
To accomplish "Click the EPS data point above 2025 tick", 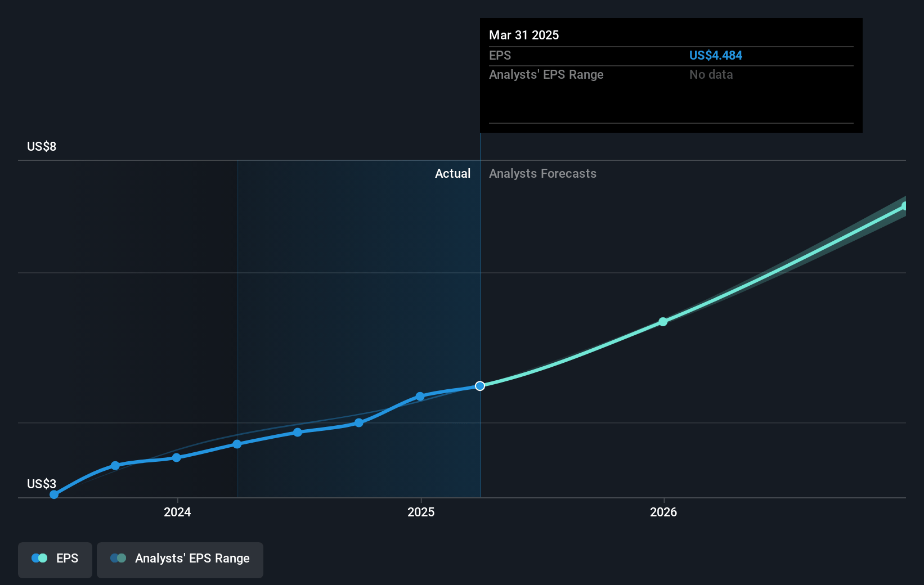I will 420,397.
